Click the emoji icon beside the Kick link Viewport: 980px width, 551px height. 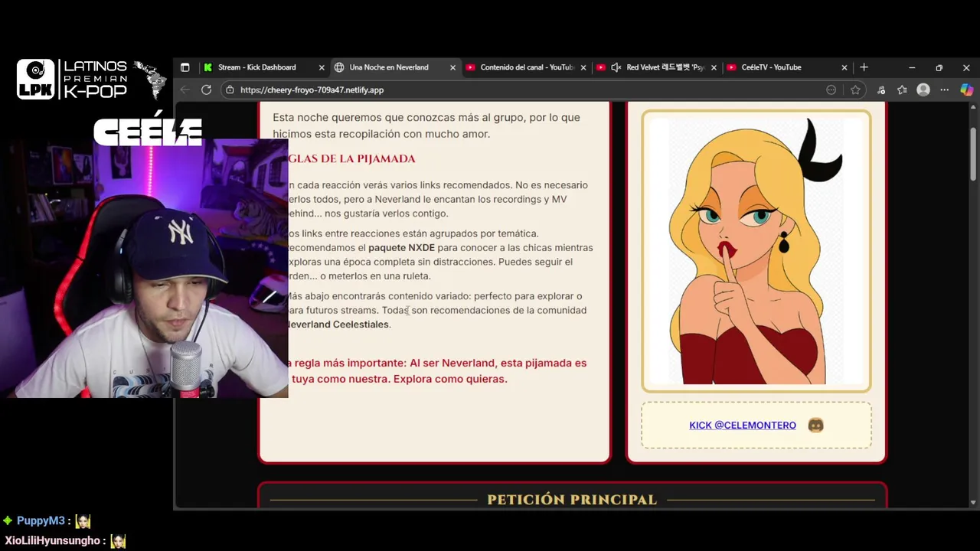815,425
